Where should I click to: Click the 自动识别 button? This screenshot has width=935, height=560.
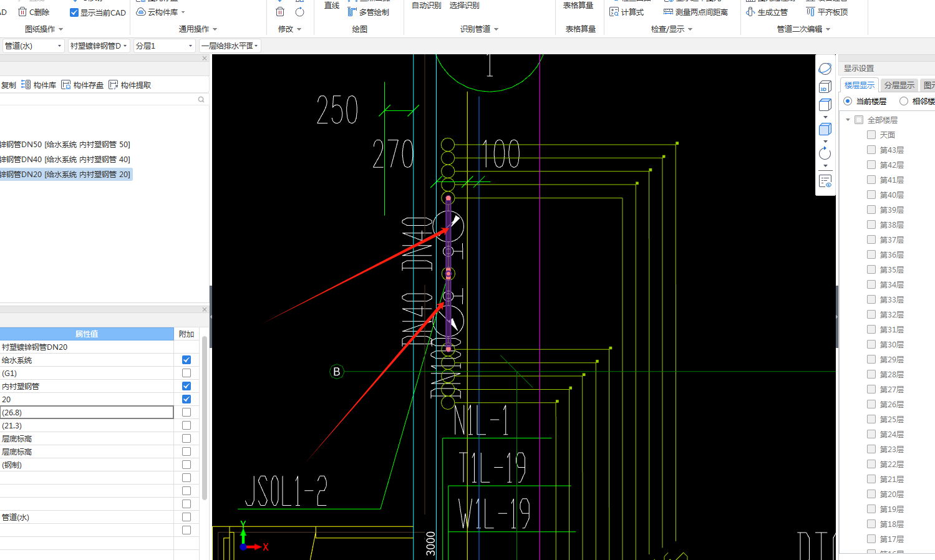[x=427, y=5]
